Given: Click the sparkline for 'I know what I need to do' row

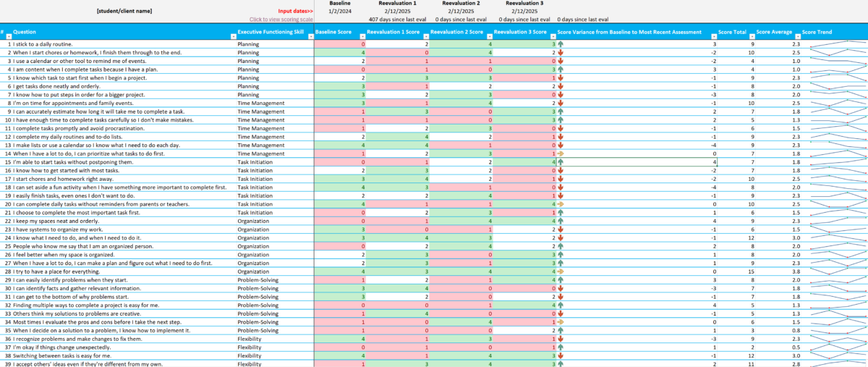Looking at the screenshot, I should [837, 237].
